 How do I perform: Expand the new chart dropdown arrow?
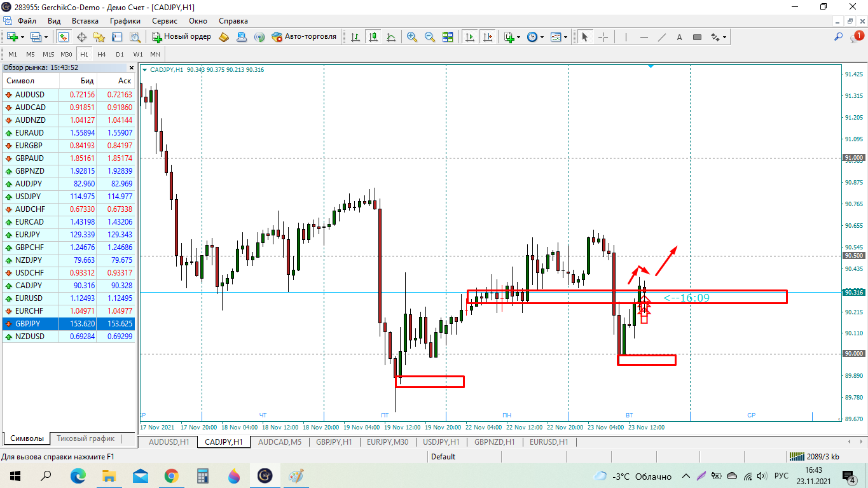(23, 37)
